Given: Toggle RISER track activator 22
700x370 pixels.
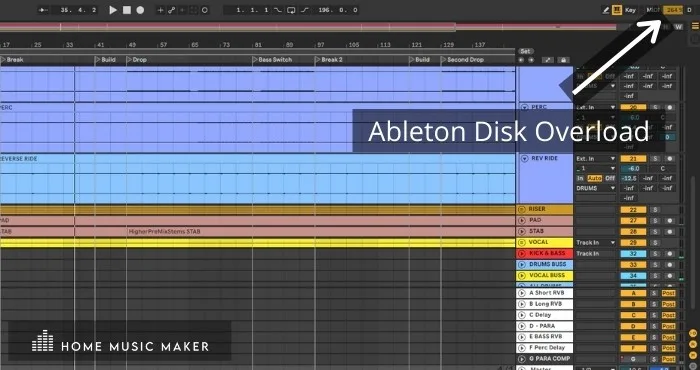Looking at the screenshot, I should pyautogui.click(x=633, y=209).
